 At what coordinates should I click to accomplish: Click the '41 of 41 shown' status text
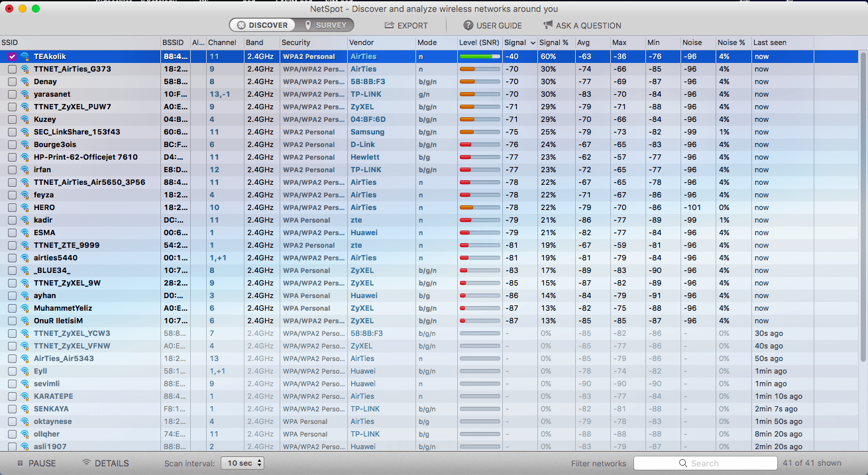pos(812,463)
